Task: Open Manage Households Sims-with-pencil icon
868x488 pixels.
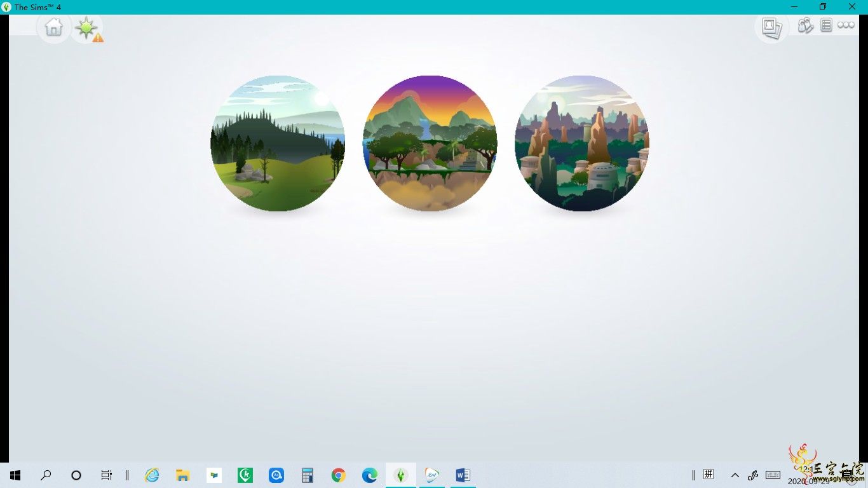Action: click(x=806, y=25)
